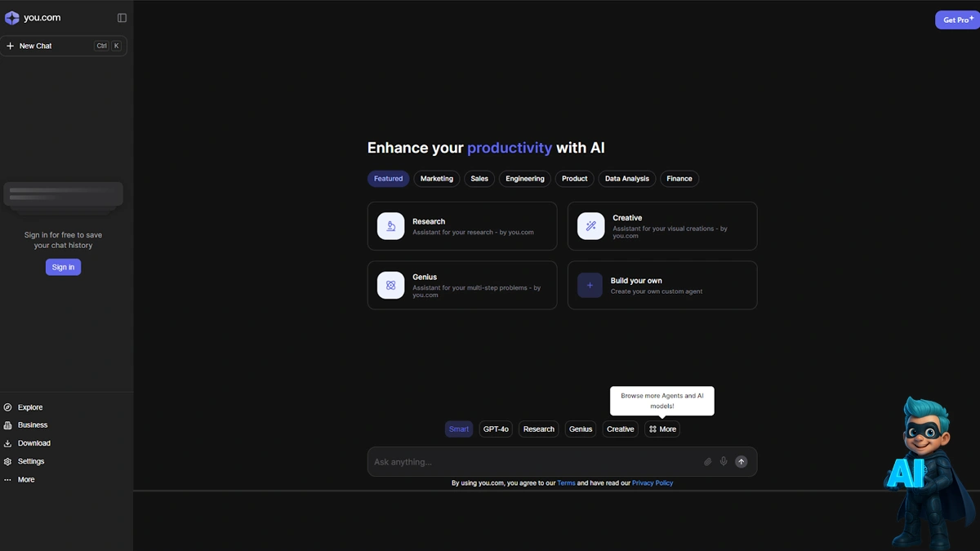Select the Finance category tab
The height and width of the screenshot is (551, 980).
click(x=679, y=179)
